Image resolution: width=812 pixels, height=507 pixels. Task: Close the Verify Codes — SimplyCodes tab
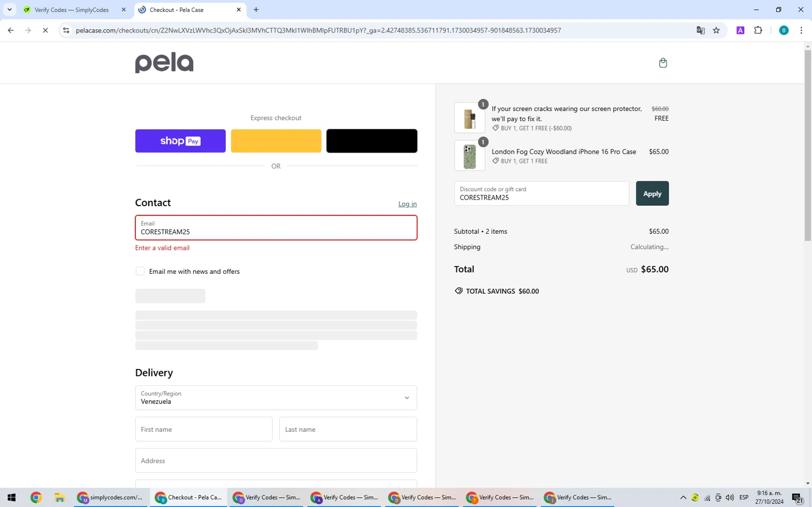(x=123, y=10)
